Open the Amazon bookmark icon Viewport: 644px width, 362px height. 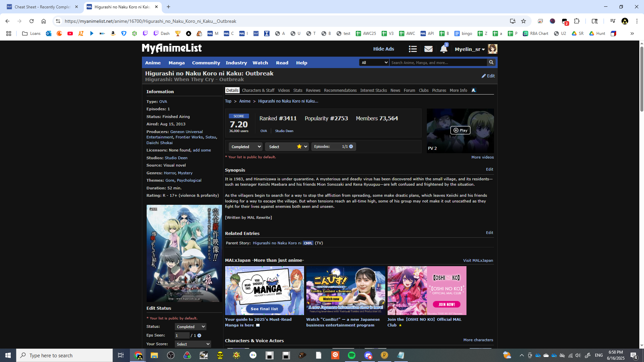[x=113, y=34]
